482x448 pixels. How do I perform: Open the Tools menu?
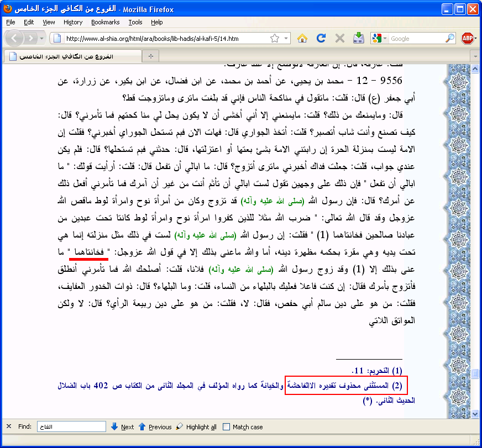click(x=135, y=22)
